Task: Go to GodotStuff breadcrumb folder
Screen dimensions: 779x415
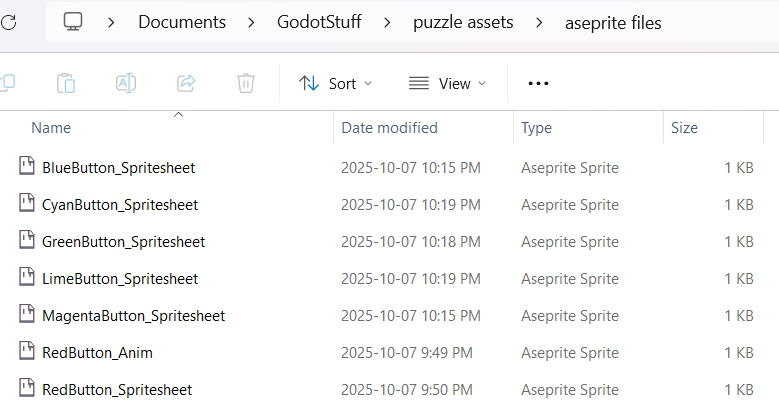Action: click(319, 22)
